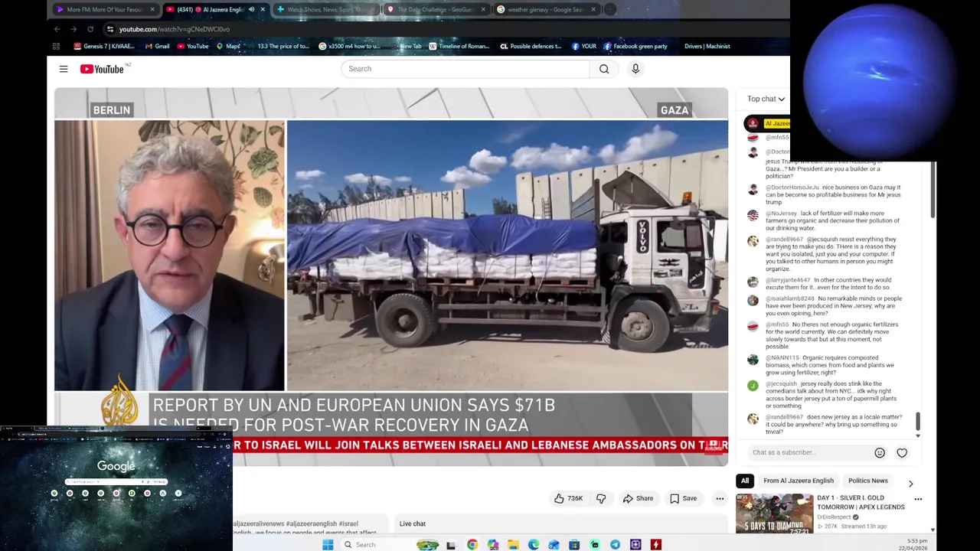Open the Gmail bookmark
Image resolution: width=980 pixels, height=551 pixels.
click(157, 46)
